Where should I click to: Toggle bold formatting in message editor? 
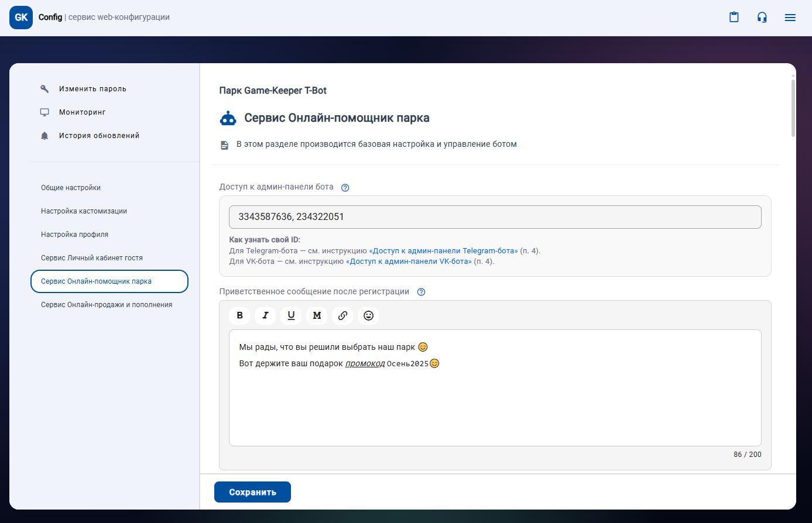point(239,315)
